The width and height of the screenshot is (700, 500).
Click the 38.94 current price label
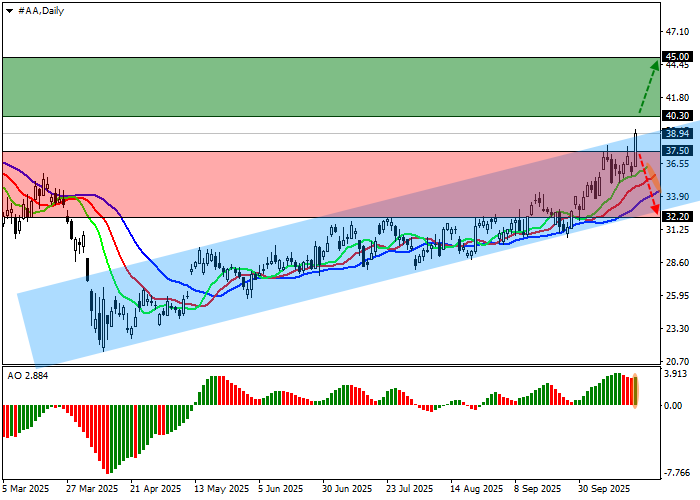pos(678,133)
